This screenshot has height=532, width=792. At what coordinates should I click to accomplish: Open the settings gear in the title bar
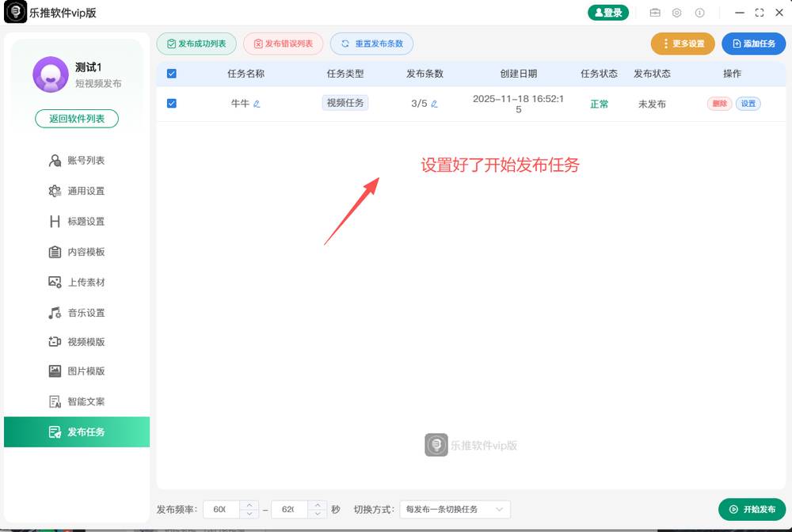tap(676, 13)
